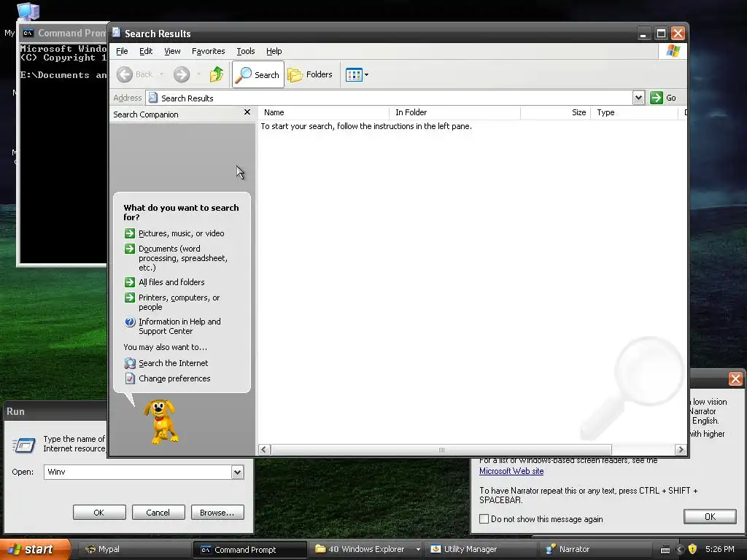
Task: Switch to Utility Manager taskbar button
Action: [x=481, y=549]
